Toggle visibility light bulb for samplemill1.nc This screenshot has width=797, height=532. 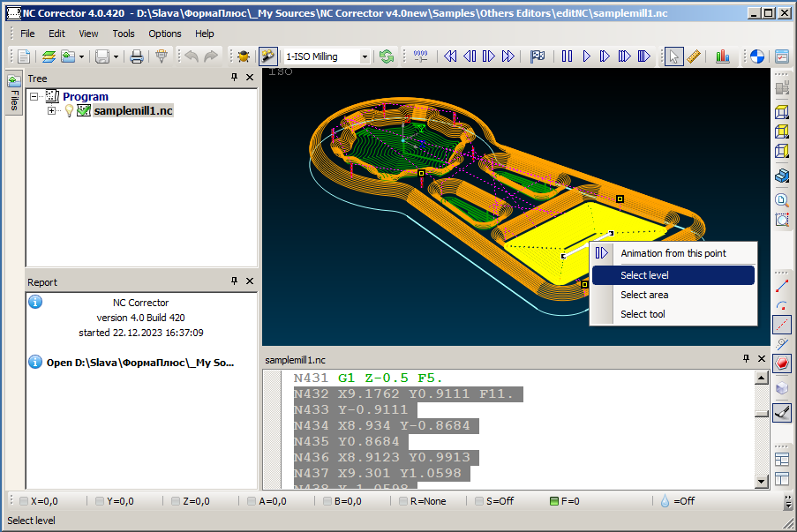click(69, 110)
